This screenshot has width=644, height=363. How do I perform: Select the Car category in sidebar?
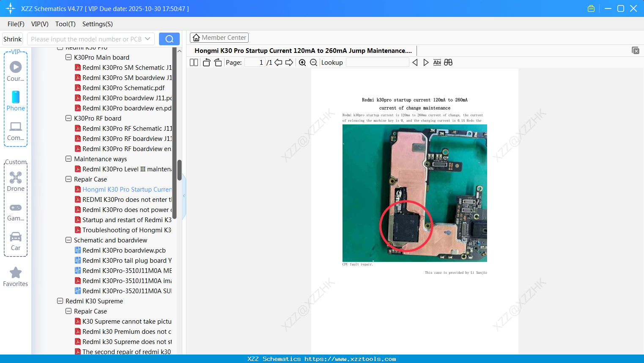(15, 240)
